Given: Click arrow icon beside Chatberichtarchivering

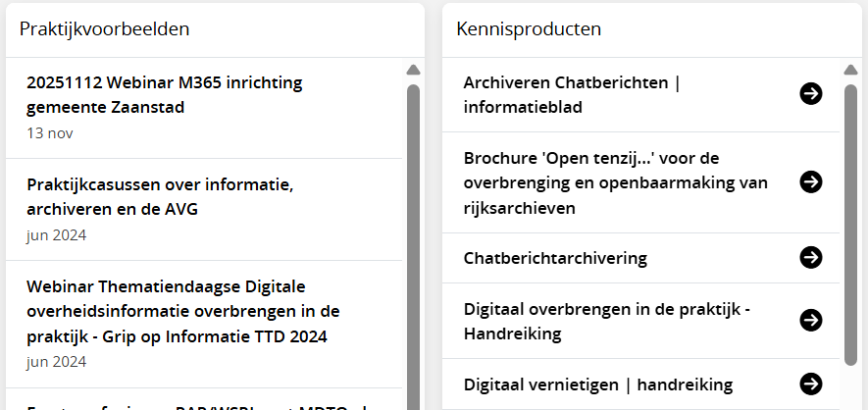Looking at the screenshot, I should point(810,257).
